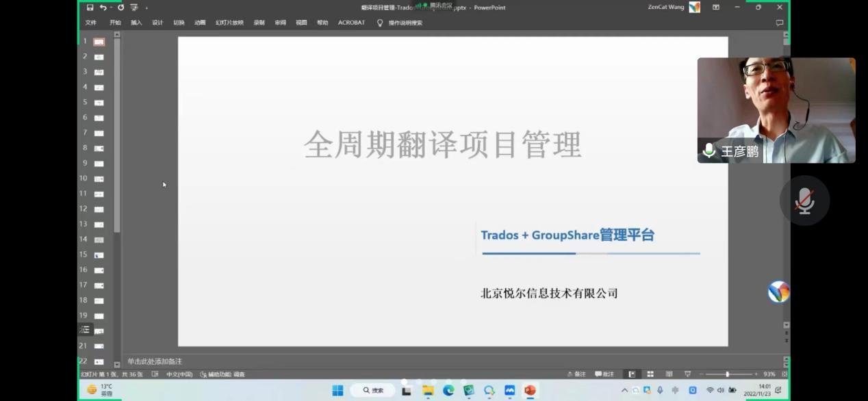Open Task View on taskbar
The width and height of the screenshot is (868, 401).
pyautogui.click(x=407, y=390)
